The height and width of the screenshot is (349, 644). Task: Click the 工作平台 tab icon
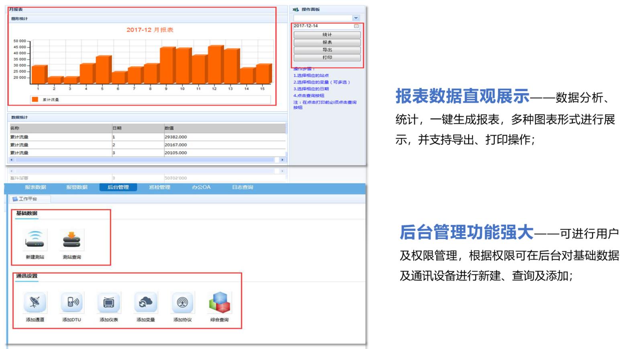coord(15,199)
